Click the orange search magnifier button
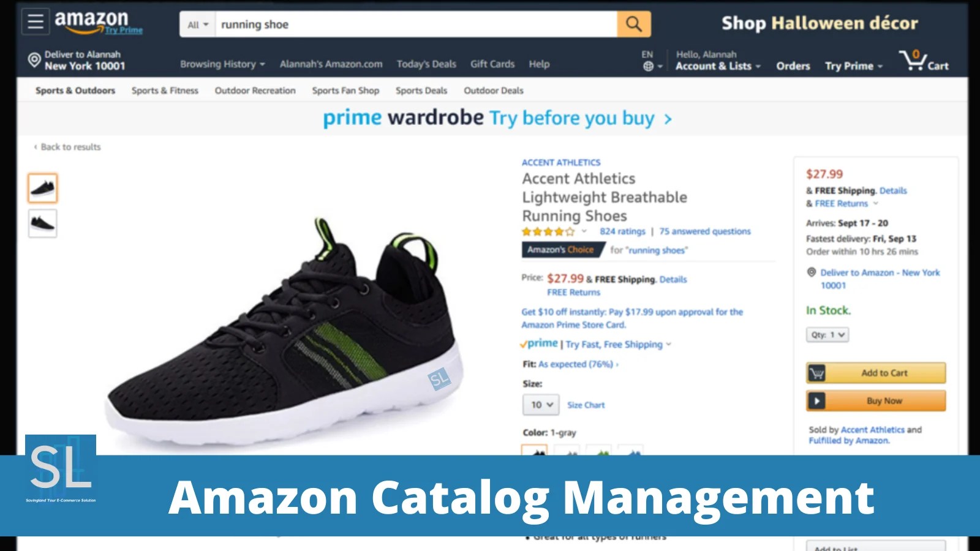980x551 pixels. coord(633,24)
